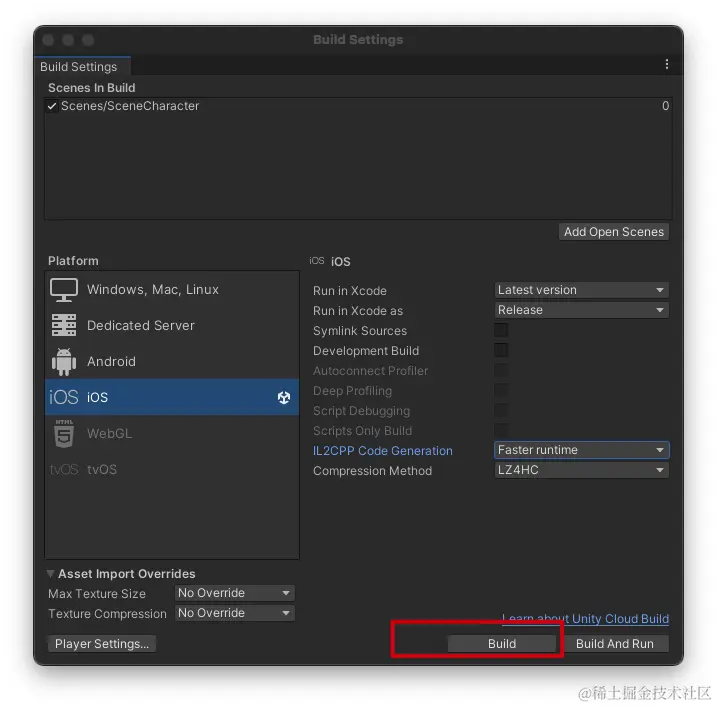The width and height of the screenshot is (717, 707).
Task: Enable the Symlink Sources checkbox
Action: coord(501,330)
